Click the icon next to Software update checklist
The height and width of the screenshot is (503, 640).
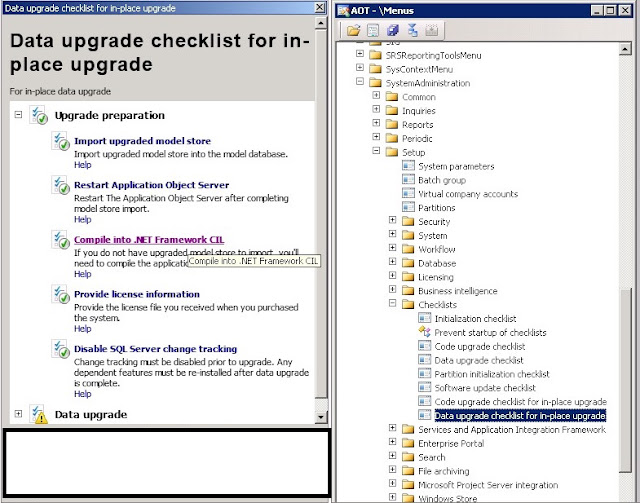424,387
